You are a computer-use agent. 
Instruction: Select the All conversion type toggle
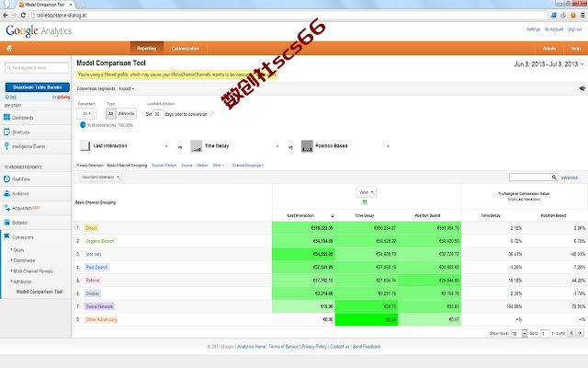pos(110,113)
